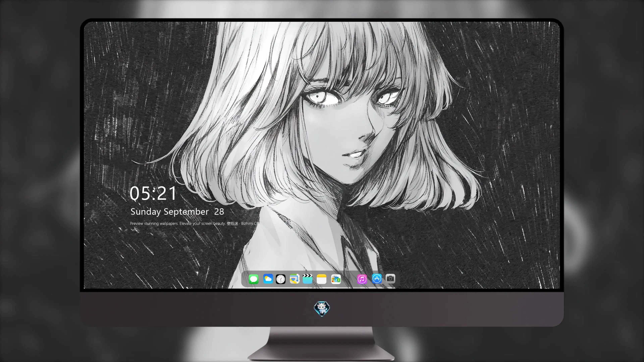Open the blue App Store icon
The width and height of the screenshot is (644, 362).
pyautogui.click(x=377, y=278)
